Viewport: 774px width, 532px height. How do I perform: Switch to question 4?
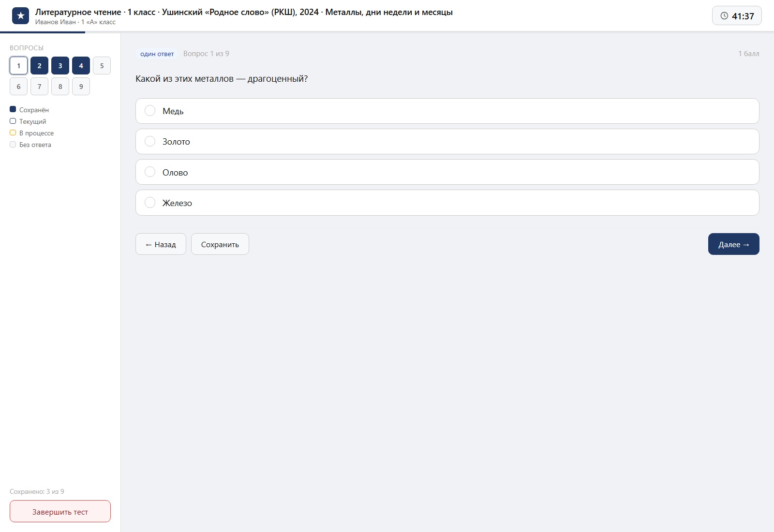pos(81,66)
